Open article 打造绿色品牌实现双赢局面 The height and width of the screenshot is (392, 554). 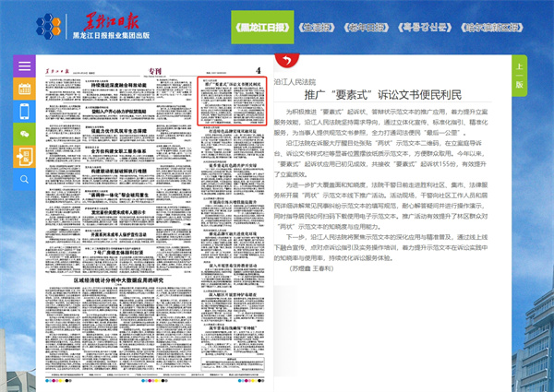tap(233, 131)
